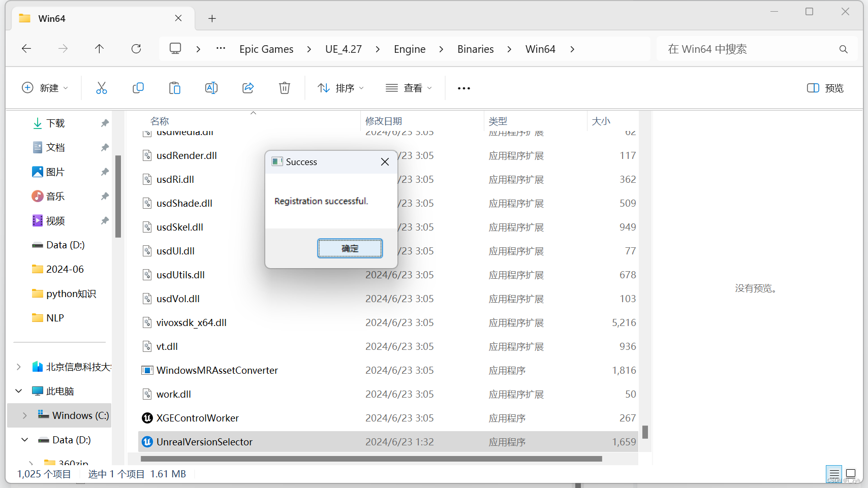Select the UnrealVersionSelector file icon

147,442
